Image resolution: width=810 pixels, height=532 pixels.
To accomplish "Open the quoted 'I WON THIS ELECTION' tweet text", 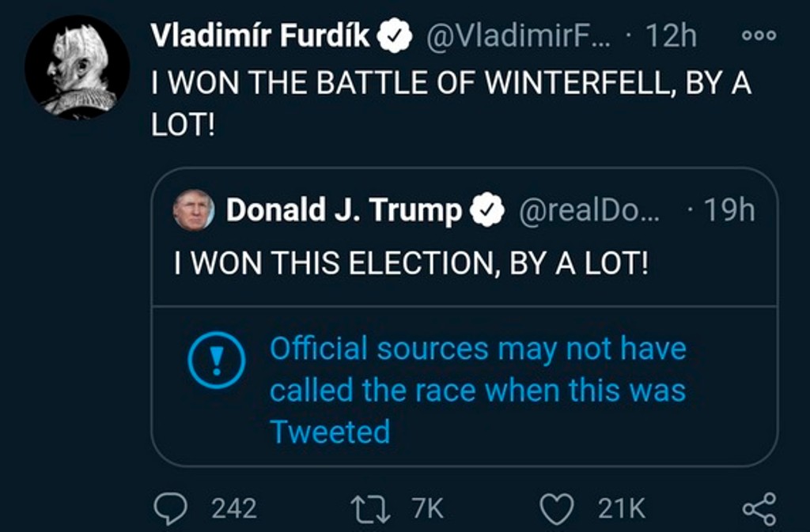I will [411, 262].
